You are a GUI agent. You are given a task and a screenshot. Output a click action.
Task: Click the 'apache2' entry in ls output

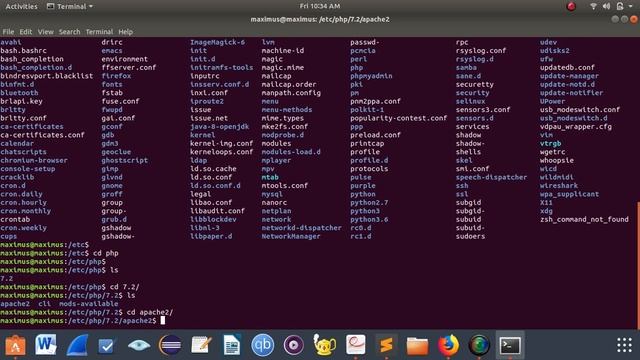point(15,304)
